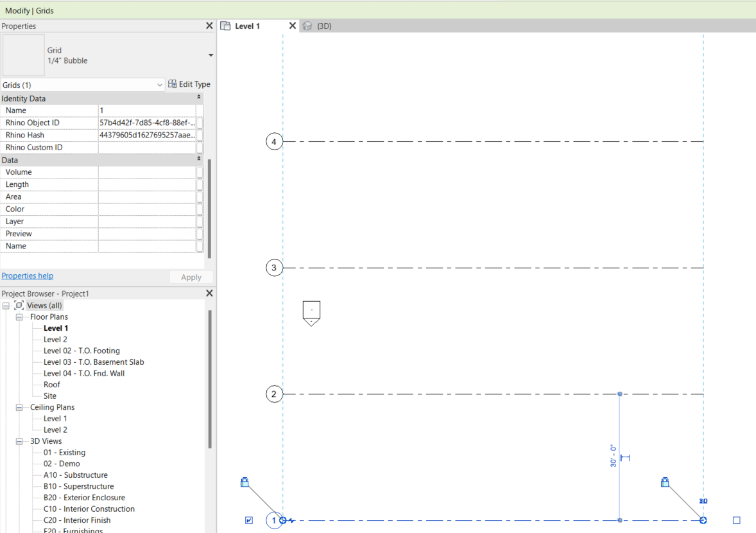Click the make-permanent icon beside the 30'-0" dimension
This screenshot has height=533, width=756.
point(624,457)
